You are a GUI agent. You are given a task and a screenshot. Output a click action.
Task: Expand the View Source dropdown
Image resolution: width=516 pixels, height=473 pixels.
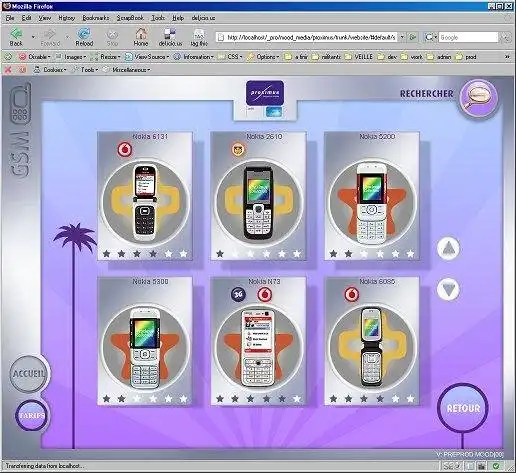pos(147,57)
